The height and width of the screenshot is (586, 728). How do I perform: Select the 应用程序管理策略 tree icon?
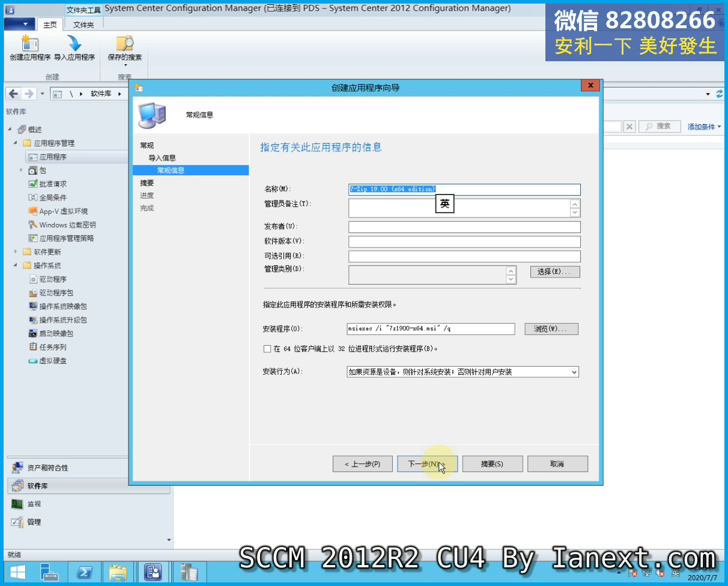[x=33, y=238]
